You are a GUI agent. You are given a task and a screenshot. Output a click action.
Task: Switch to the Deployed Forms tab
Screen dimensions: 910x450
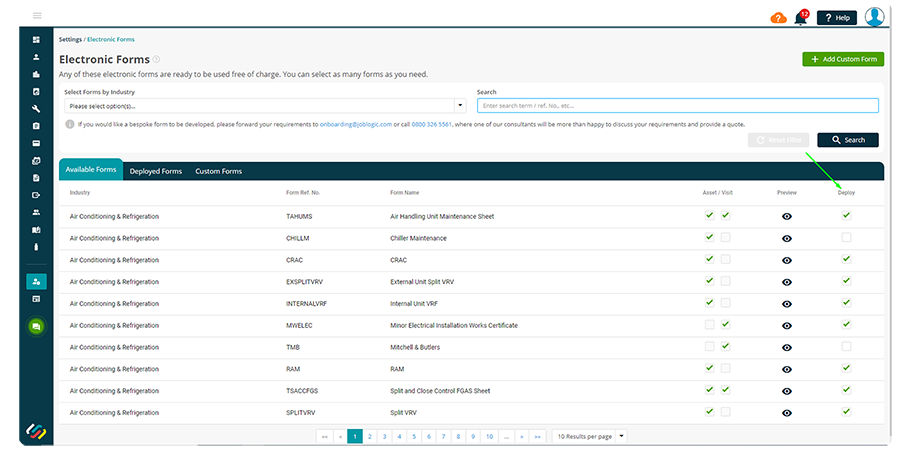(156, 171)
